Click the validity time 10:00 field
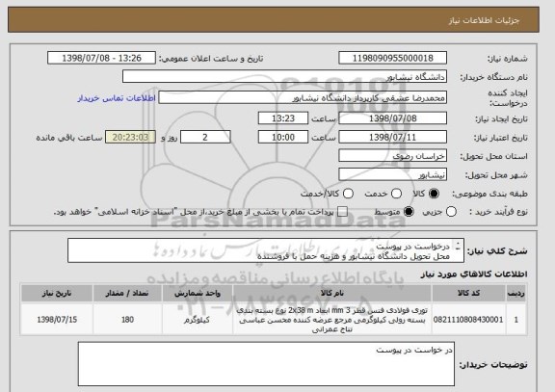Screen dimensions: 555x392 pyautogui.click(x=283, y=137)
